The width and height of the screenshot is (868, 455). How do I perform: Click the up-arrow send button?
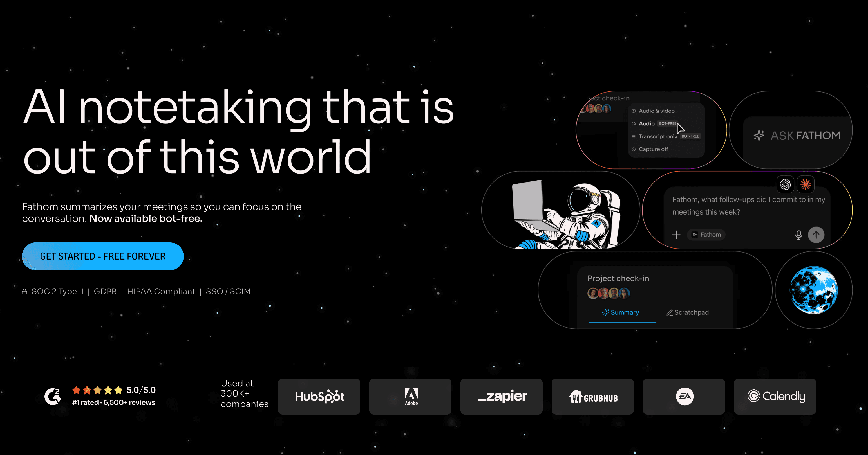pyautogui.click(x=816, y=235)
